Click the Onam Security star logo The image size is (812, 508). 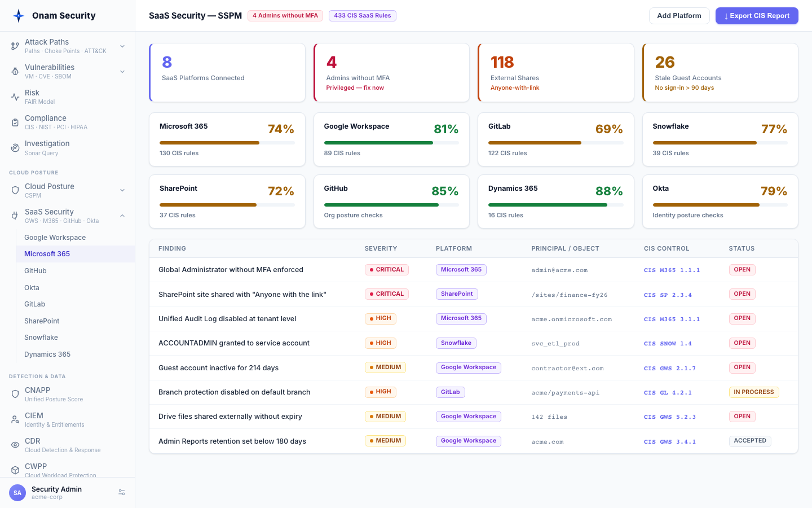click(19, 16)
